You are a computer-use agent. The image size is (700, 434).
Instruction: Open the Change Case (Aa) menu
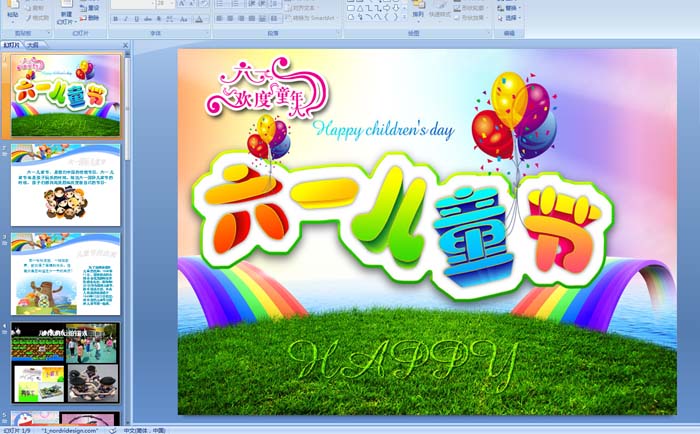pos(183,19)
